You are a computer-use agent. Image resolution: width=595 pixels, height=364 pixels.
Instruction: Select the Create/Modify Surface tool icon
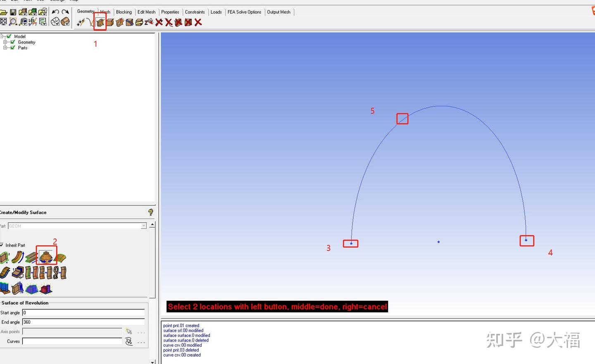(100, 22)
